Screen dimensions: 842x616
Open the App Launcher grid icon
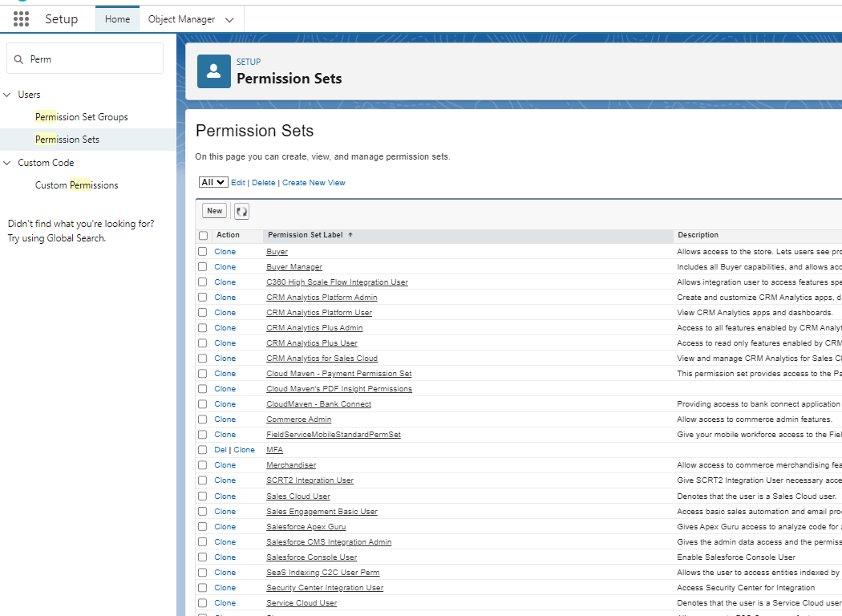click(21, 18)
